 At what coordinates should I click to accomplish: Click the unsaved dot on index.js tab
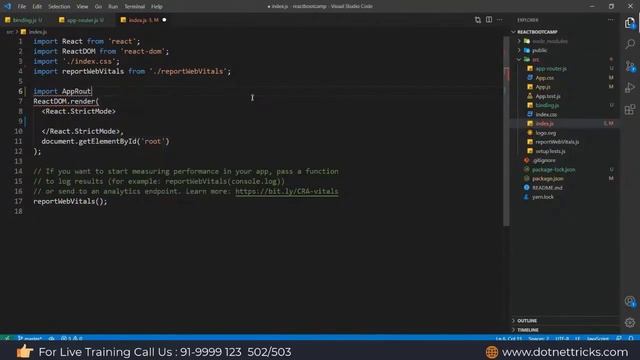164,20
